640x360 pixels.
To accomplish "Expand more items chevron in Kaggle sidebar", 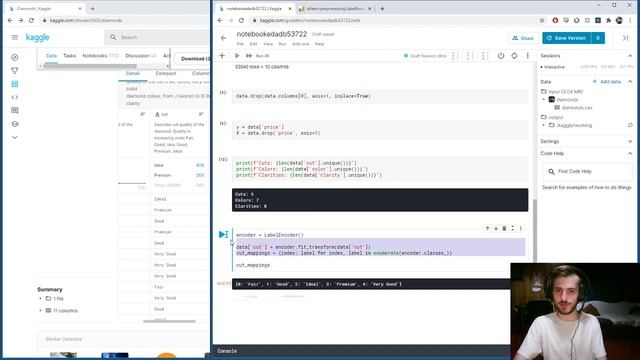I will [15, 138].
